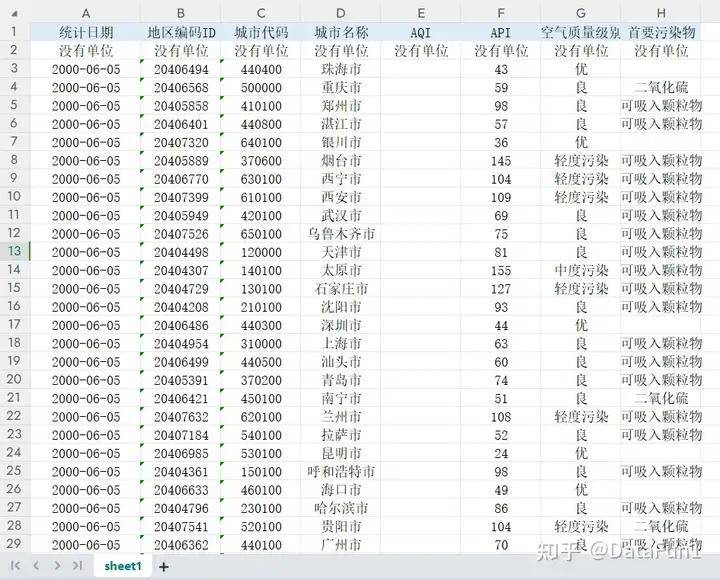Viewport: 720px width, 580px height.
Task: Select column E header
Action: [421, 13]
